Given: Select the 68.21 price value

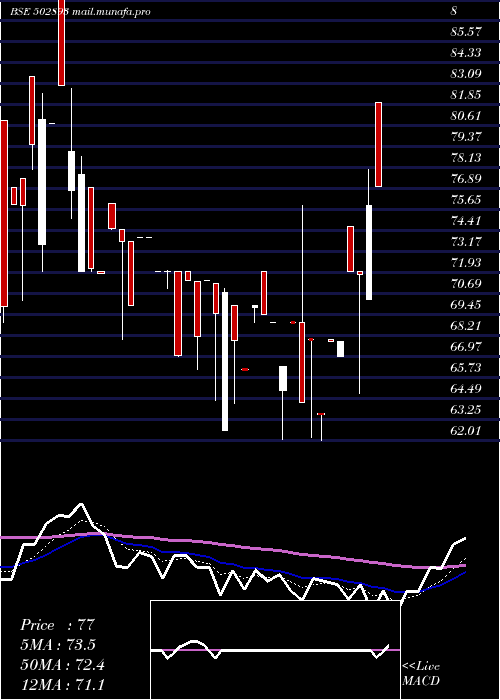Looking at the screenshot, I should pos(466,325).
